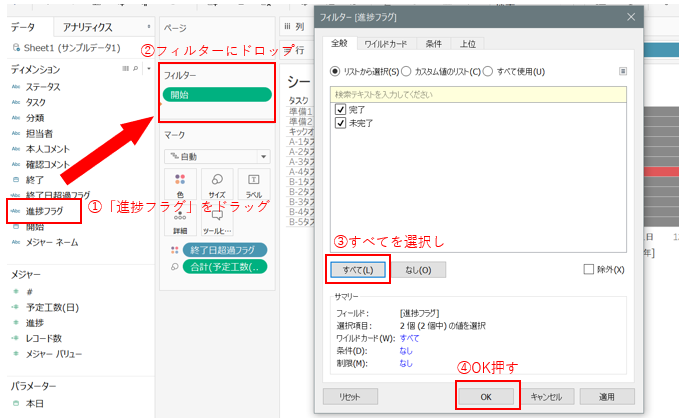
Task: Uncheck the 未完了 checkbox
Action: [x=340, y=123]
